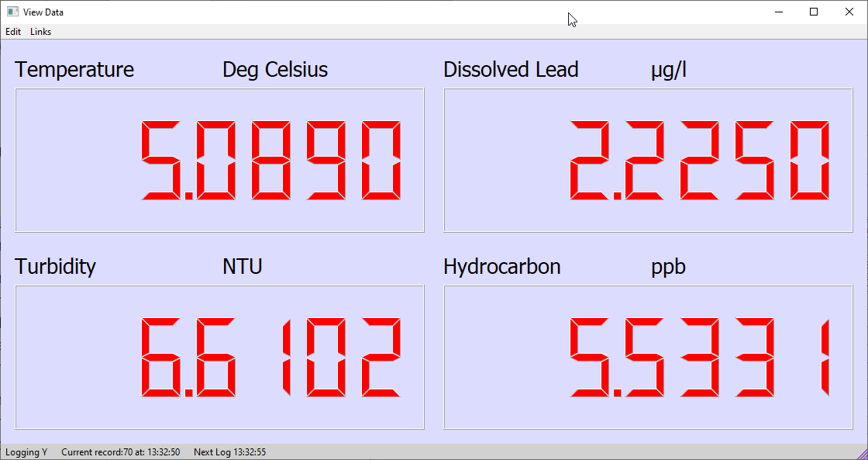868x460 pixels.
Task: Select the Dissolved Lead label
Action: [511, 70]
